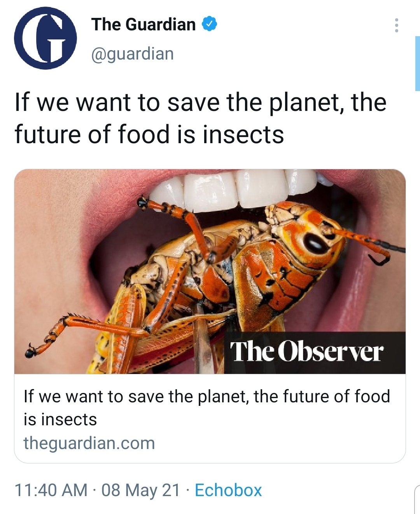Visit the theguardian.com domain link
The height and width of the screenshot is (514, 420).
pyautogui.click(x=89, y=443)
